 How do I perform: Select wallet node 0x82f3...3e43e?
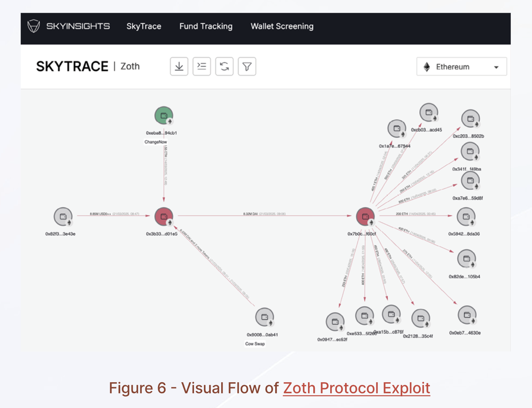(63, 217)
